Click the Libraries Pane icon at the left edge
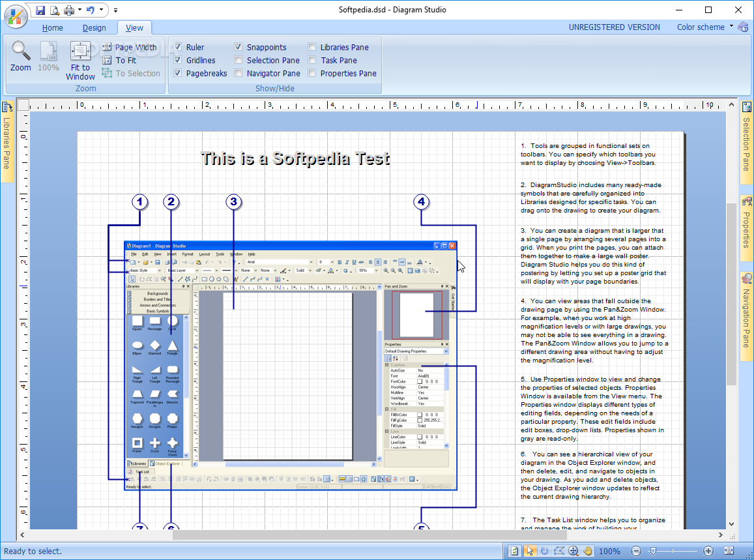This screenshot has height=560, width=754. tap(7, 108)
